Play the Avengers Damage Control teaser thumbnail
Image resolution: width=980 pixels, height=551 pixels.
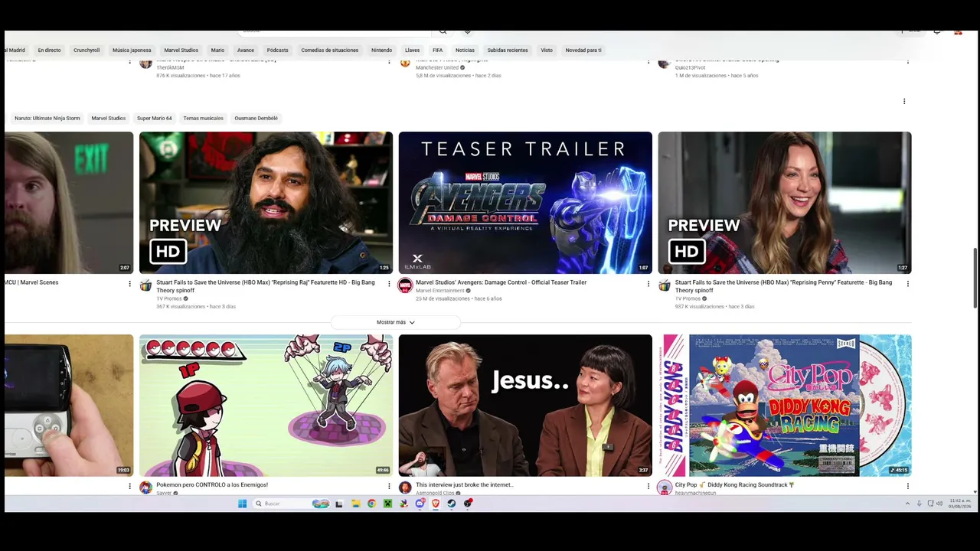[x=525, y=203]
